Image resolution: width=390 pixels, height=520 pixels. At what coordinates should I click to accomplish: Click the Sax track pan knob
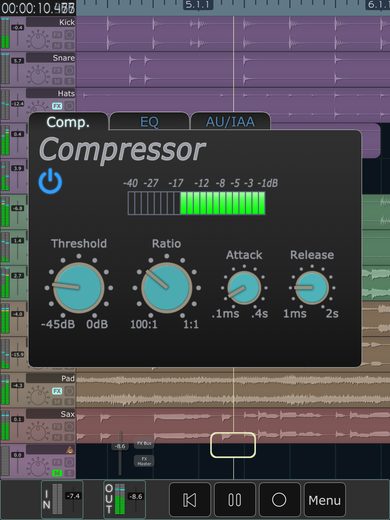click(38, 431)
